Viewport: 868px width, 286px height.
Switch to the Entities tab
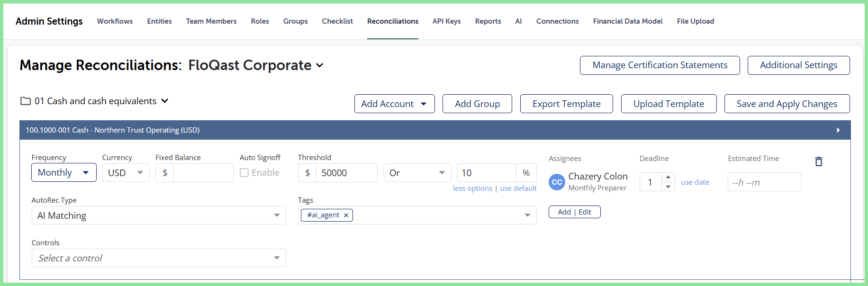coord(159,21)
